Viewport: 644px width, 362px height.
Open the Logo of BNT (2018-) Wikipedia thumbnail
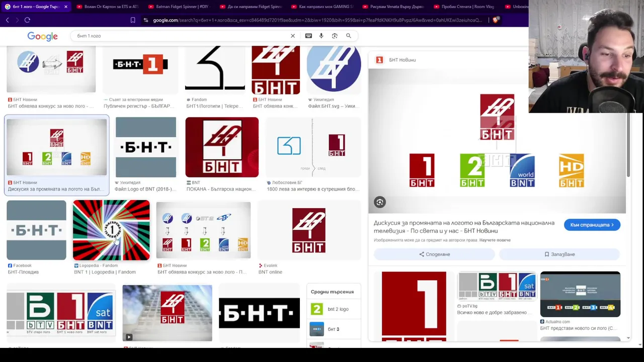(146, 147)
